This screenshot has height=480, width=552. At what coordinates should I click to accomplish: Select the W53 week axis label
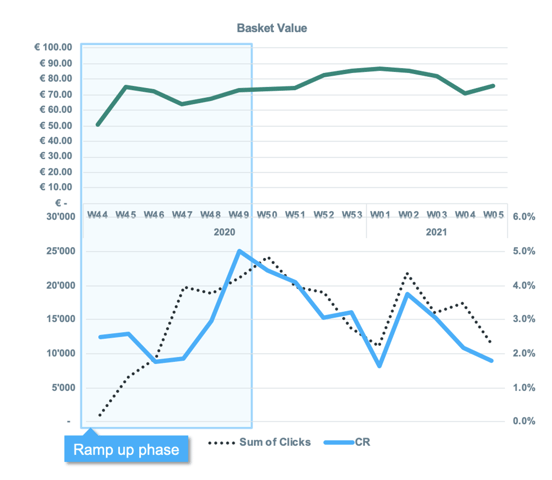pyautogui.click(x=352, y=214)
